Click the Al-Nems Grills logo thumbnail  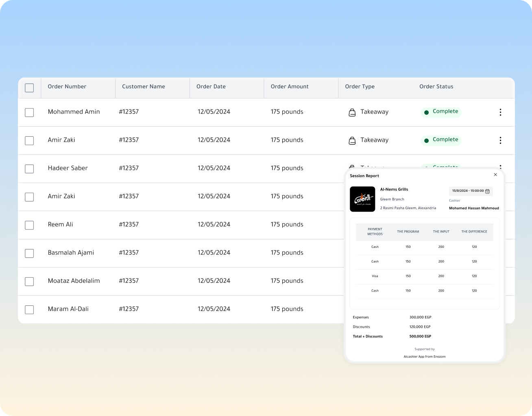pos(362,199)
